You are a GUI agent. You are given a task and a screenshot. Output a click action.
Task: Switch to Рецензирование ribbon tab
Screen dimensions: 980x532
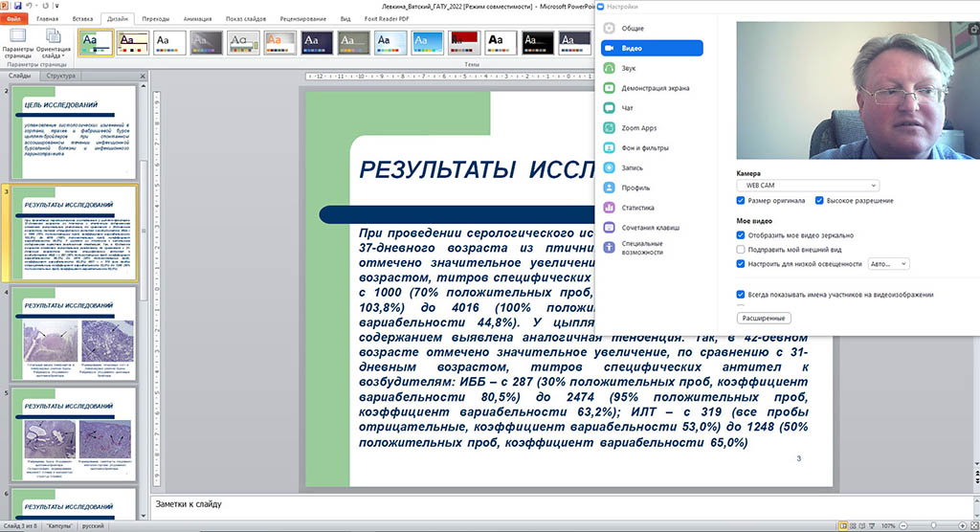point(303,19)
